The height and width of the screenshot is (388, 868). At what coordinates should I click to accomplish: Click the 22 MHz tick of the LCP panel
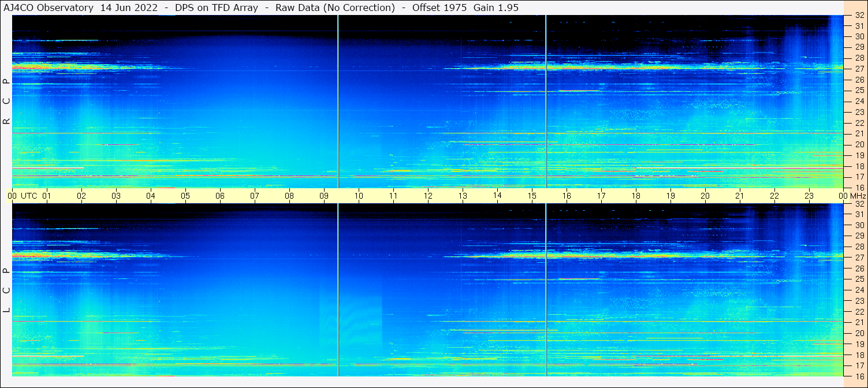pyautogui.click(x=859, y=311)
